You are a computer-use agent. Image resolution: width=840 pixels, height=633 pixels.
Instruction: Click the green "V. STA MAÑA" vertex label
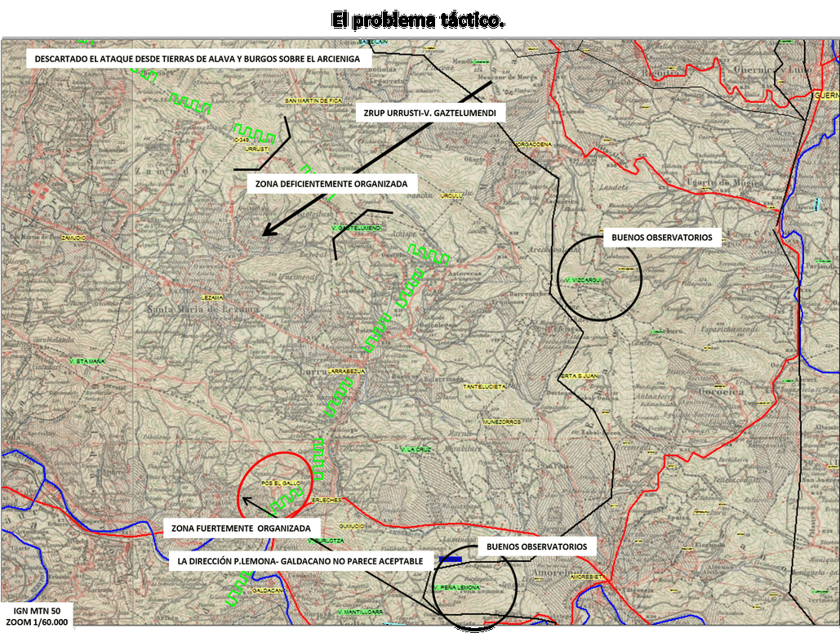pos(88,361)
